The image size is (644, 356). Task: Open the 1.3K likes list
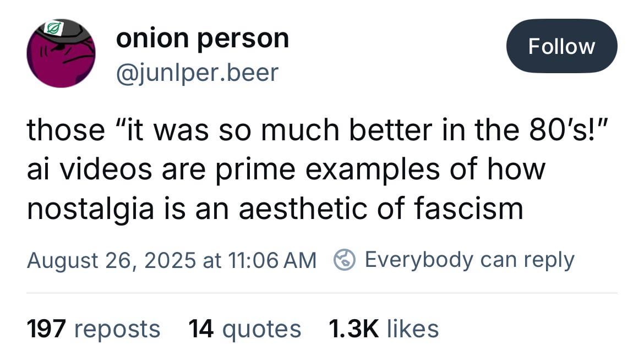(384, 329)
